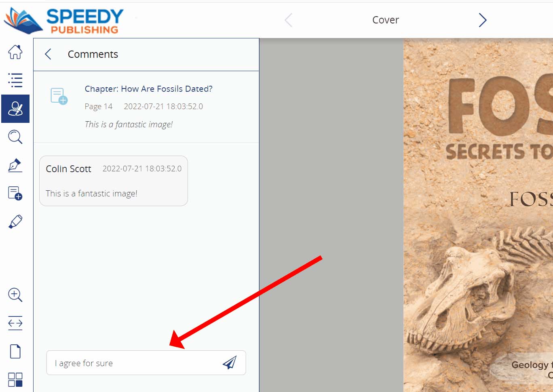Open the table of contents list icon
The width and height of the screenshot is (553, 392).
click(15, 80)
